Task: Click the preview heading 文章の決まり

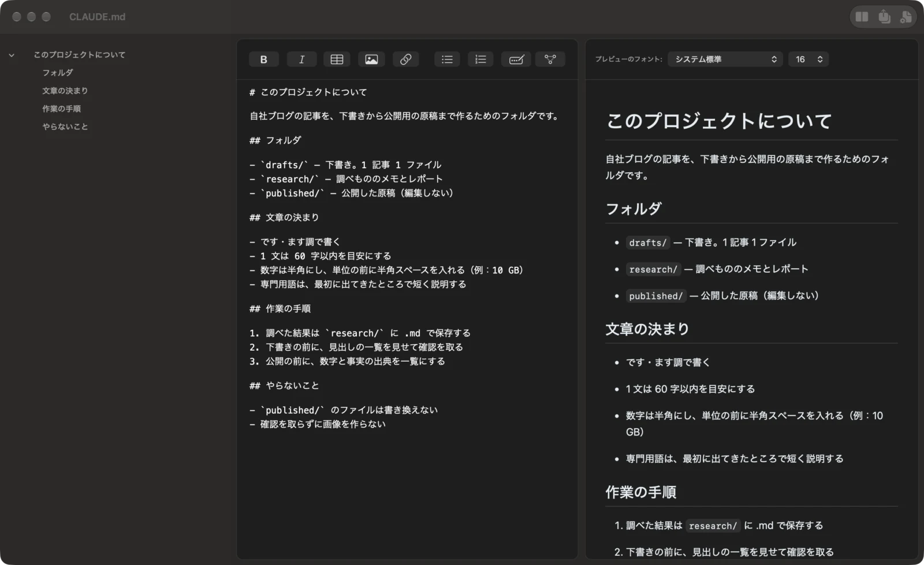Action: 647,329
